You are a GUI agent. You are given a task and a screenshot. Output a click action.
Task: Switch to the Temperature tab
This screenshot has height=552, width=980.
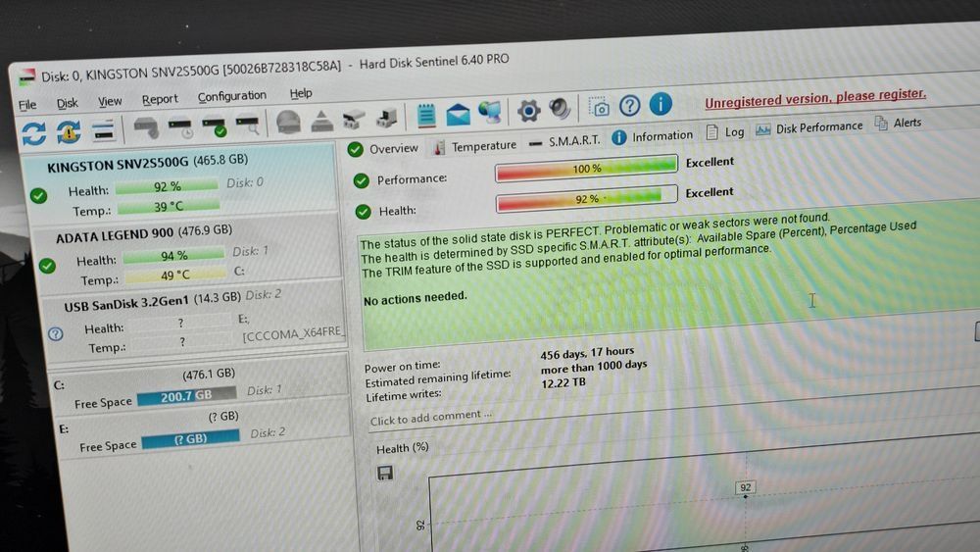(475, 146)
